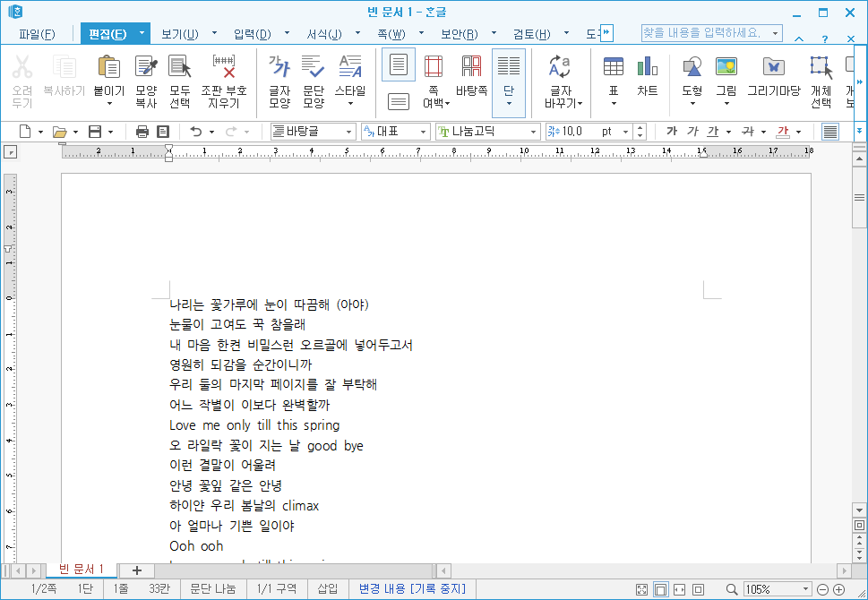Click the fit page view icon in status bar

pos(698,589)
